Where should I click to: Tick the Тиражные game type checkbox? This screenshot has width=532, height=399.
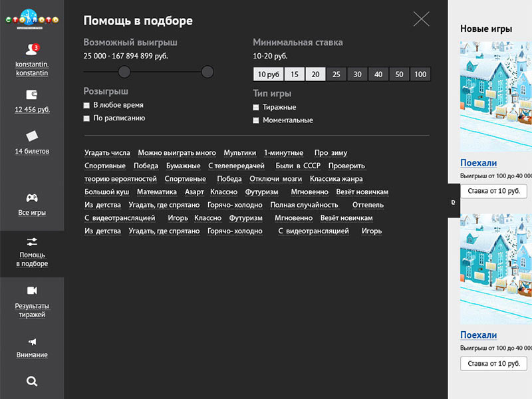point(256,107)
